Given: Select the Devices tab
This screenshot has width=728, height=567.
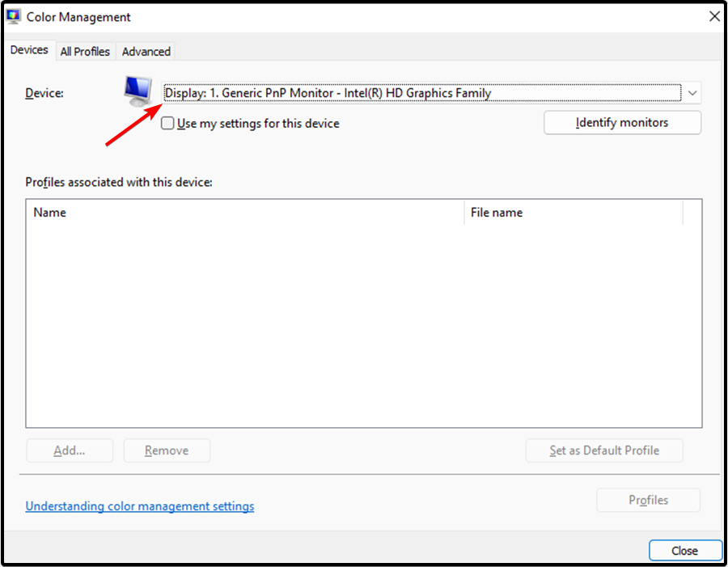Looking at the screenshot, I should pos(29,49).
